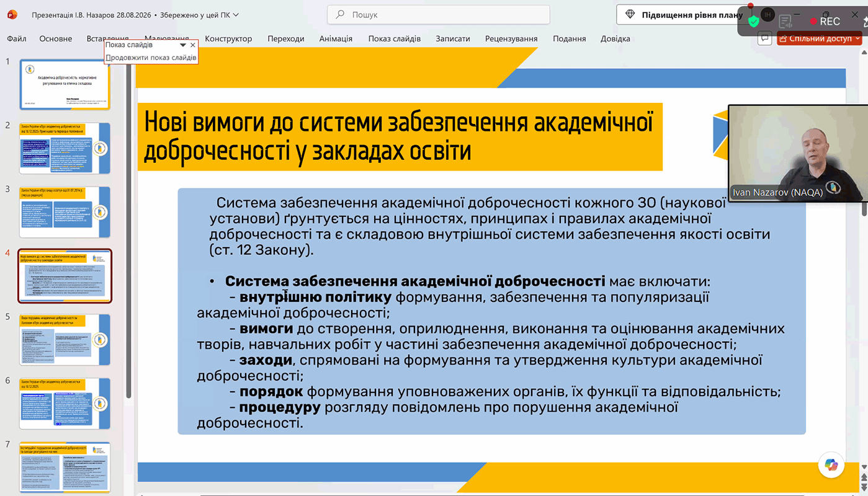Click the red REC recording indicator
Screen dimensions: 868x496
click(825, 21)
